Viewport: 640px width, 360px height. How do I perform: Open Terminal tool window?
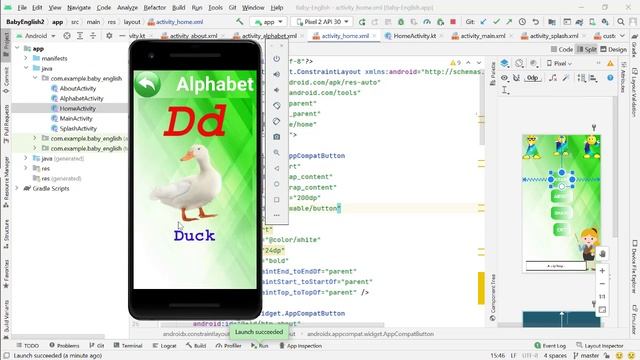pyautogui.click(x=128, y=346)
